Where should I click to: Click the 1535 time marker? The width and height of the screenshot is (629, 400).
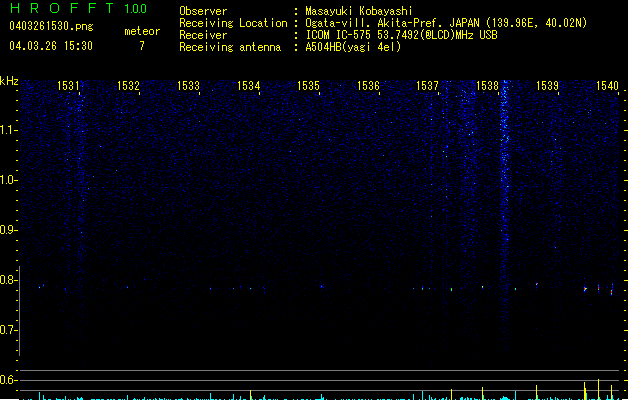(308, 86)
